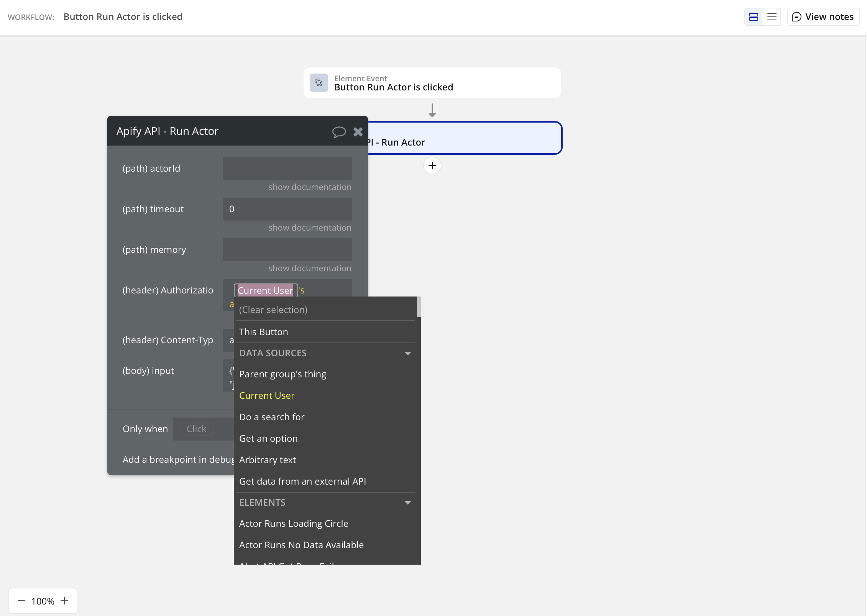
Task: Close the Apify API Run Actor panel
Action: tap(358, 132)
